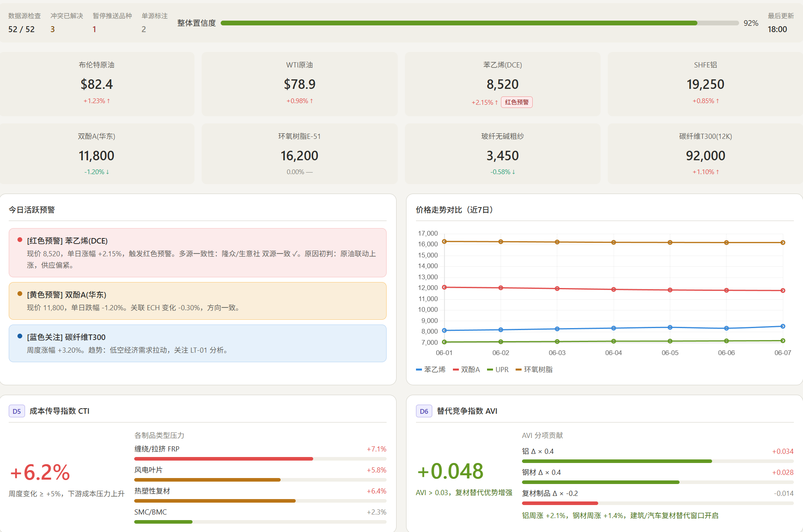Click the 整体置信度 progress bar
Screen dimensions: 803x532
coord(479,23)
